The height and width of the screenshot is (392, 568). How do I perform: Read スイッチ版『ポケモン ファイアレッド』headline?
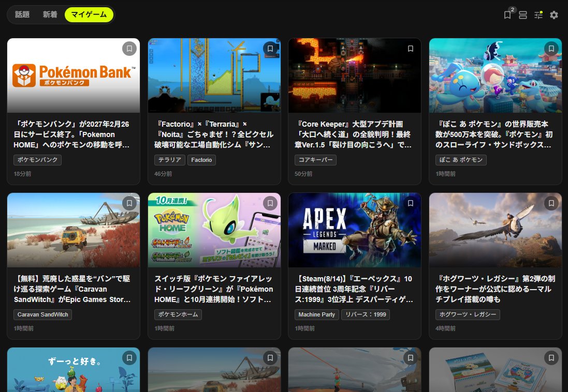point(214,289)
